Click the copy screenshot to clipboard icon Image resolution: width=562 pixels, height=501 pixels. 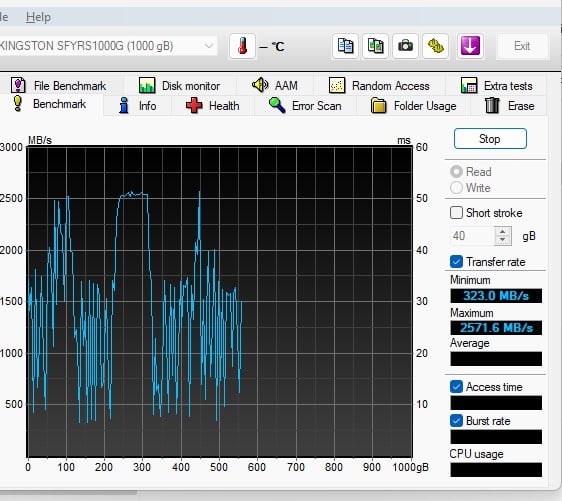[375, 46]
